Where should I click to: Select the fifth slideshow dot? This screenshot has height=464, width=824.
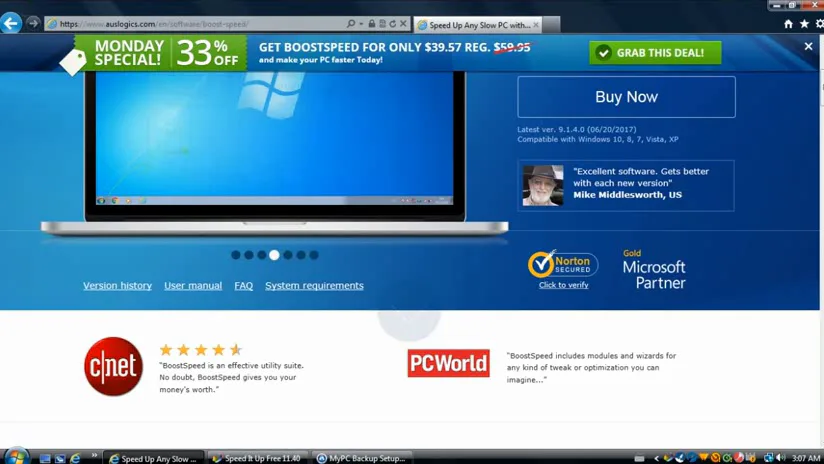coord(288,255)
